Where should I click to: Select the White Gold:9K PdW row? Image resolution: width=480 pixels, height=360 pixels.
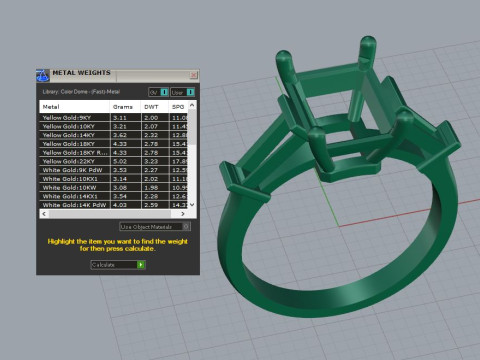pos(113,170)
